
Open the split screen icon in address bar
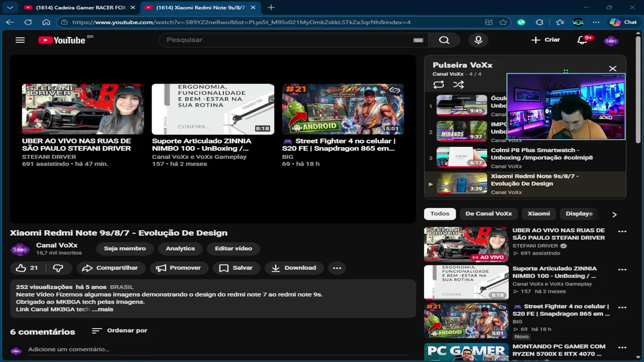pos(489,22)
